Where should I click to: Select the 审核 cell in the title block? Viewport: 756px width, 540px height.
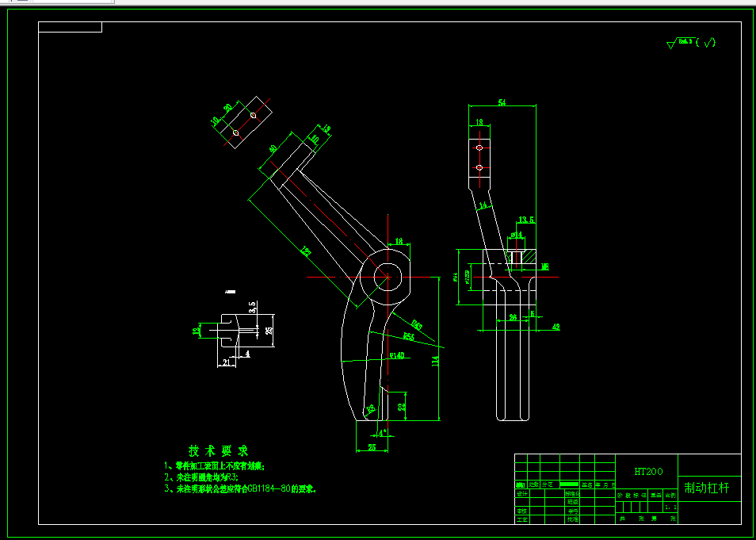coord(522,511)
